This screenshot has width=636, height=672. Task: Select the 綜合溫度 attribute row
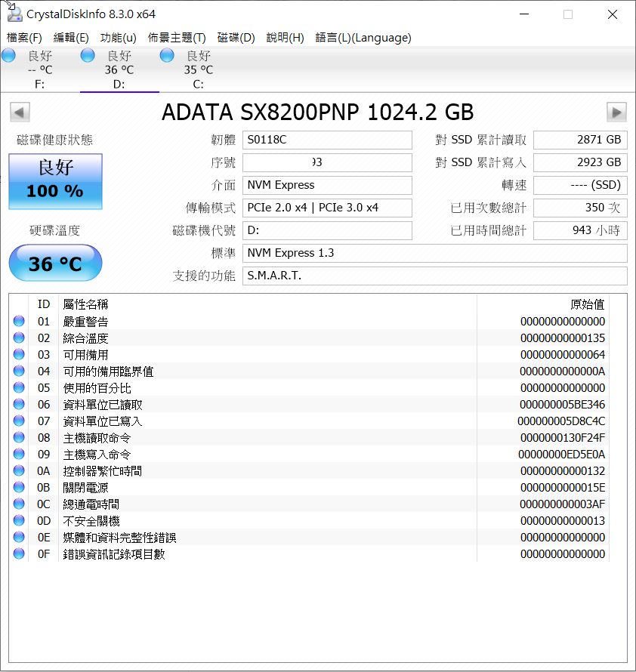[x=309, y=338]
